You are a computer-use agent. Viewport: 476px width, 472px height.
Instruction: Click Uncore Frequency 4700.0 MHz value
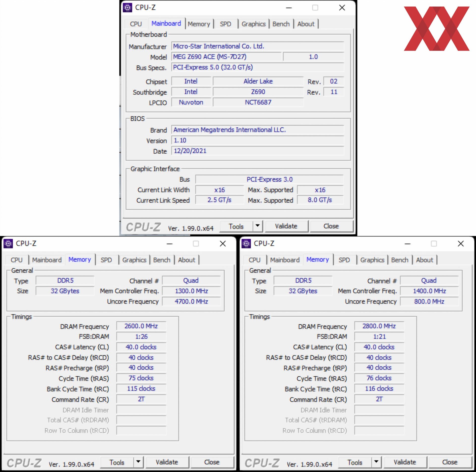(191, 302)
